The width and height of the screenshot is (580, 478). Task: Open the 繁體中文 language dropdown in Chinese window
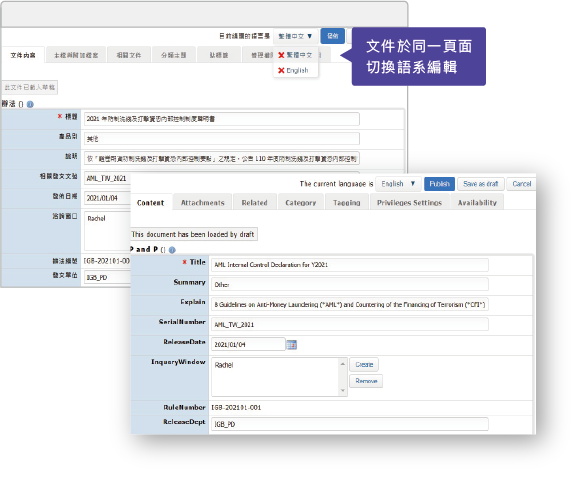295,36
